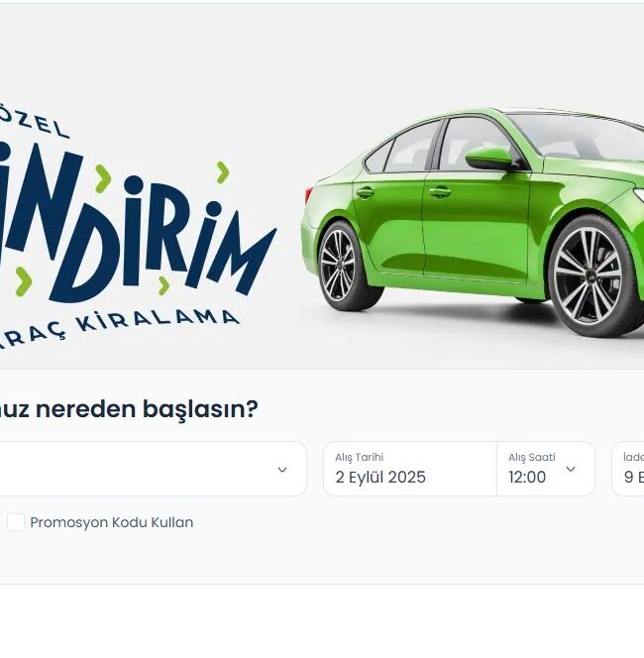Focus the empty pickup location field
This screenshot has width=644, height=658.
[154, 469]
